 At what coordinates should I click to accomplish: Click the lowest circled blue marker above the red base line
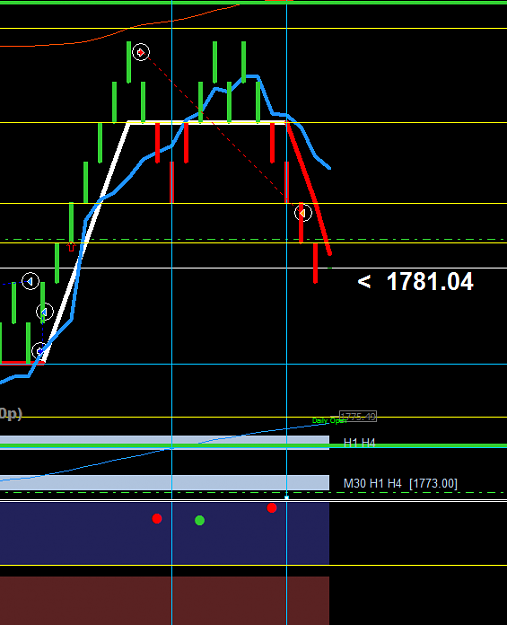pos(39,351)
